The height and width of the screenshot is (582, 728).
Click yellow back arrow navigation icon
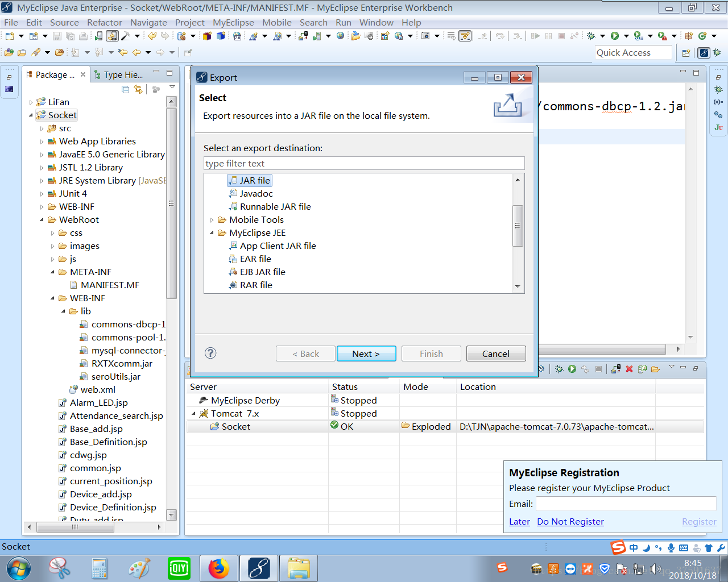point(136,52)
